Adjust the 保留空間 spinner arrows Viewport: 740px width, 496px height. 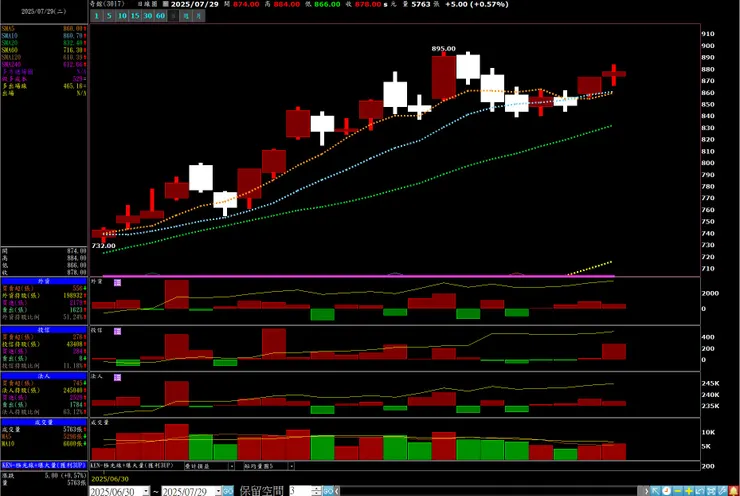tap(317, 491)
